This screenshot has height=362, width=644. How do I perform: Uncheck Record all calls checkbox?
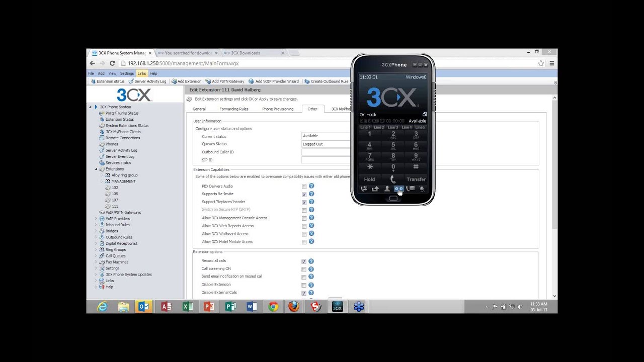coord(304,261)
